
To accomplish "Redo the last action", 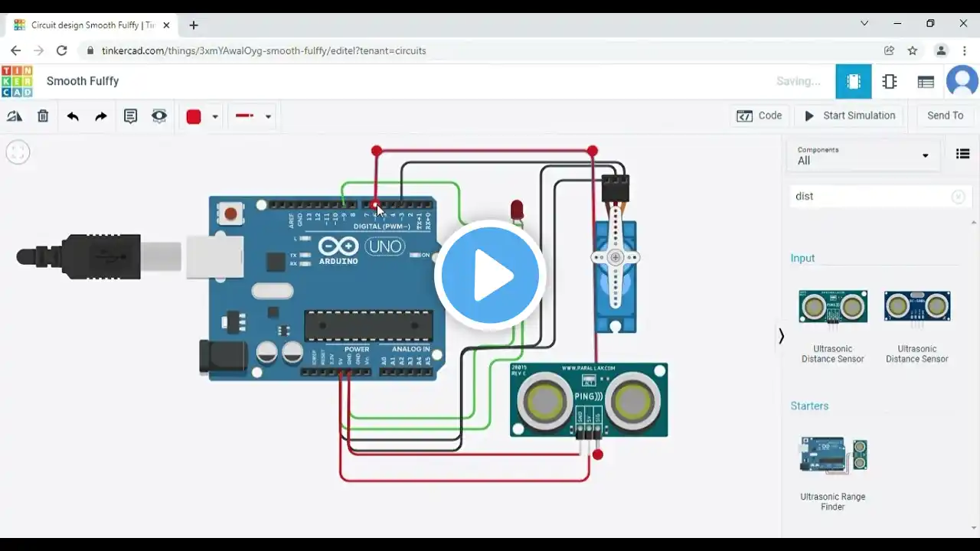I will click(x=101, y=116).
